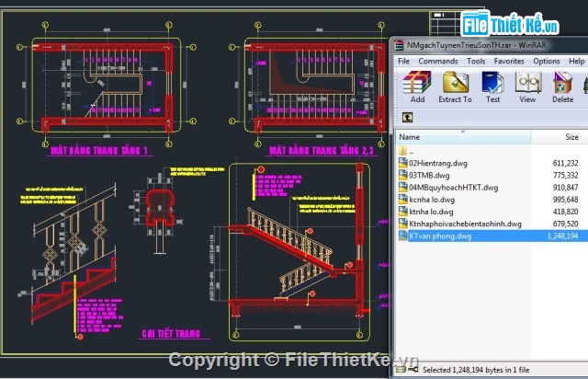Click the 02Hientrang.dwg file icon
588x379 pixels.
tap(402, 163)
